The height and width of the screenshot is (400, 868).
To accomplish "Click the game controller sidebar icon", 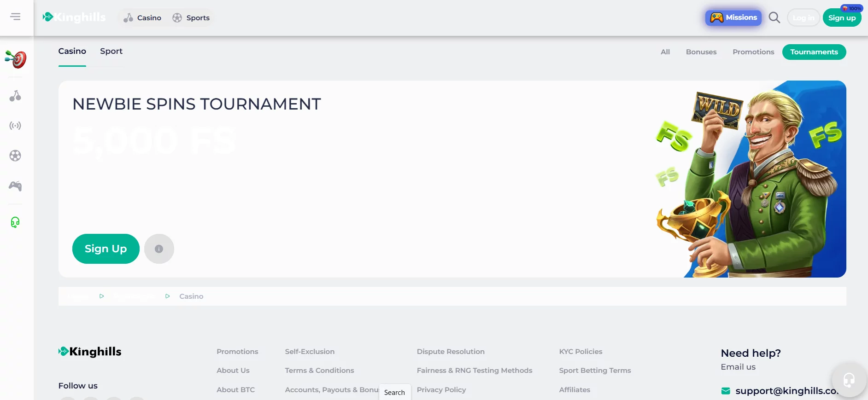I will (x=15, y=186).
